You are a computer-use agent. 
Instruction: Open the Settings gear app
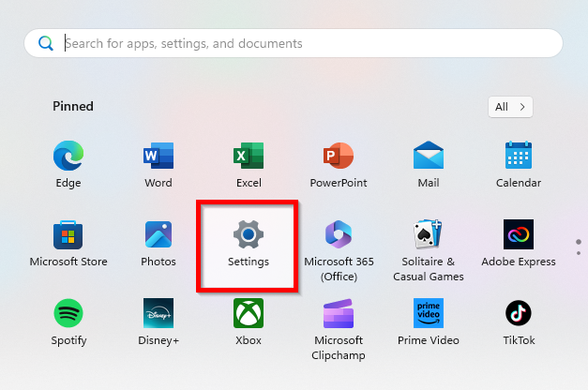click(x=248, y=246)
